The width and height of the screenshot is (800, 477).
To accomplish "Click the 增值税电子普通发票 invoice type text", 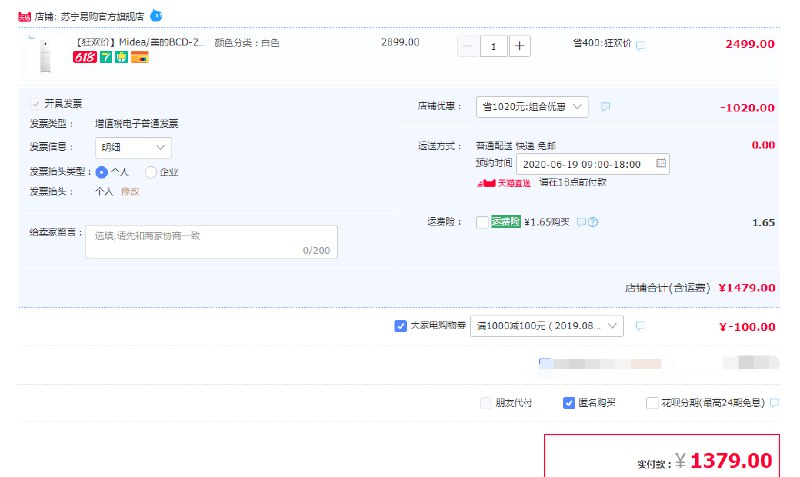I will (137, 123).
